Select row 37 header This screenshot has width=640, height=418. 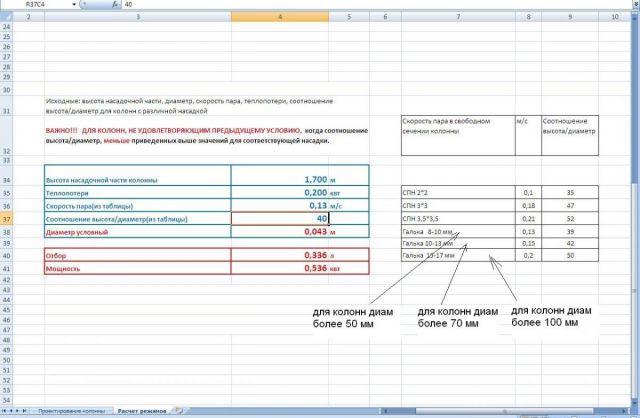coord(8,219)
